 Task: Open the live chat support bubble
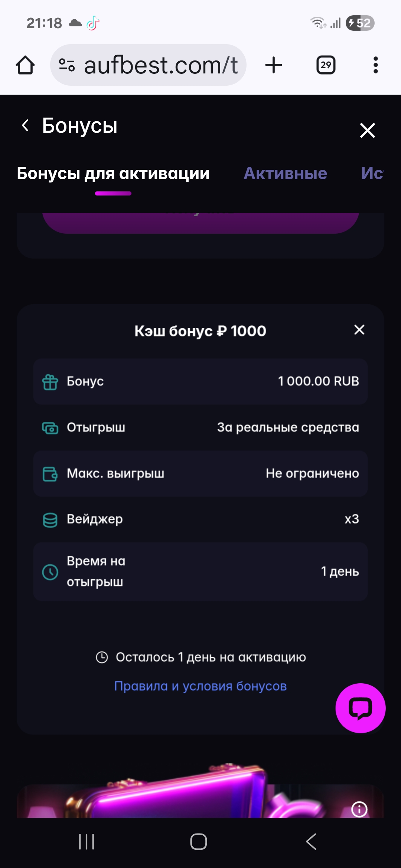(360, 708)
